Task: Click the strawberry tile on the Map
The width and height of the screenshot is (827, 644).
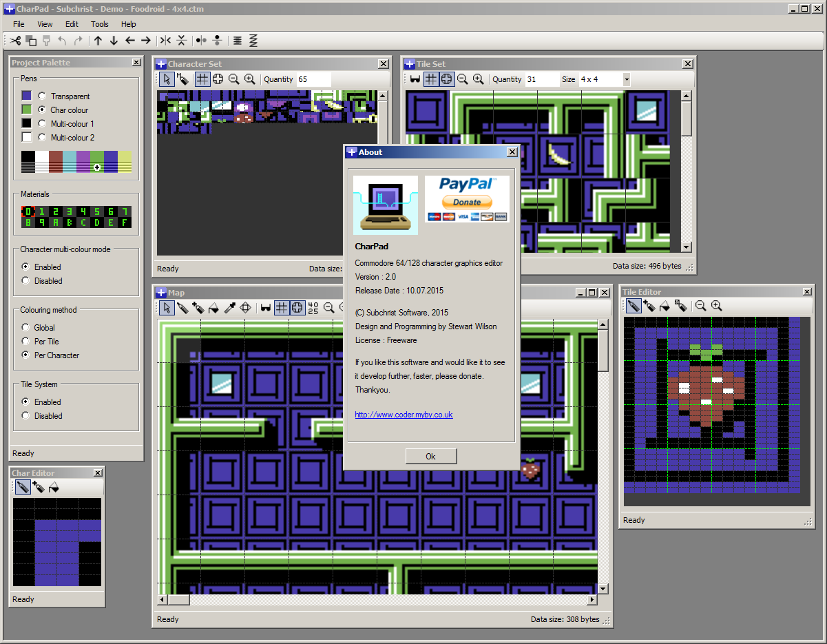Action: pyautogui.click(x=530, y=469)
